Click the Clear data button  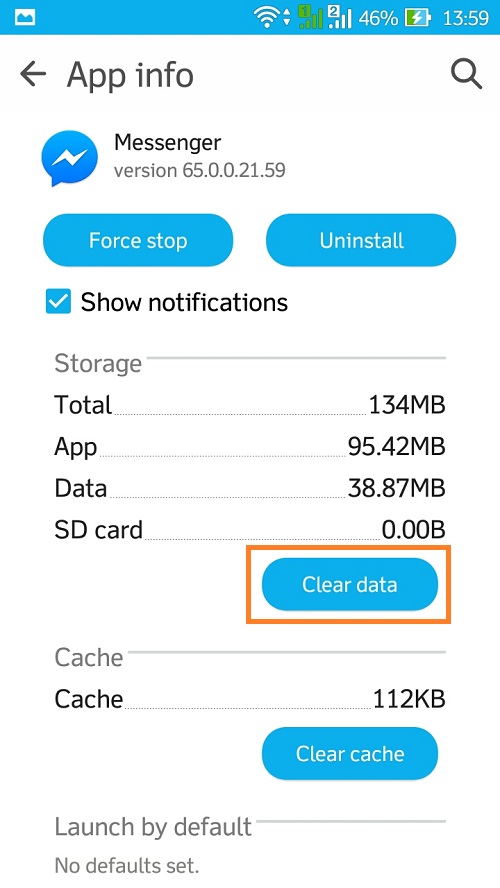(x=349, y=584)
